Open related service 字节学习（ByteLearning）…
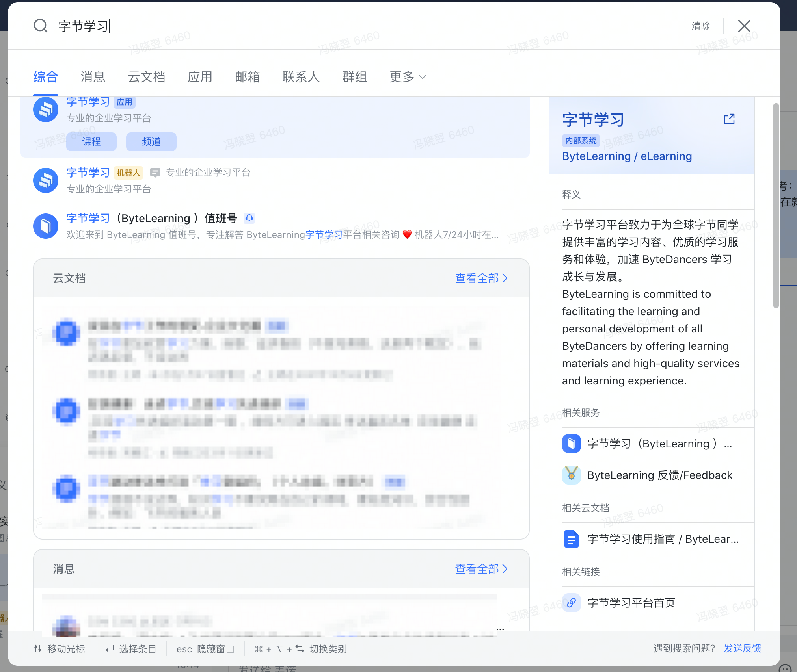This screenshot has height=672, width=797. pos(659,444)
